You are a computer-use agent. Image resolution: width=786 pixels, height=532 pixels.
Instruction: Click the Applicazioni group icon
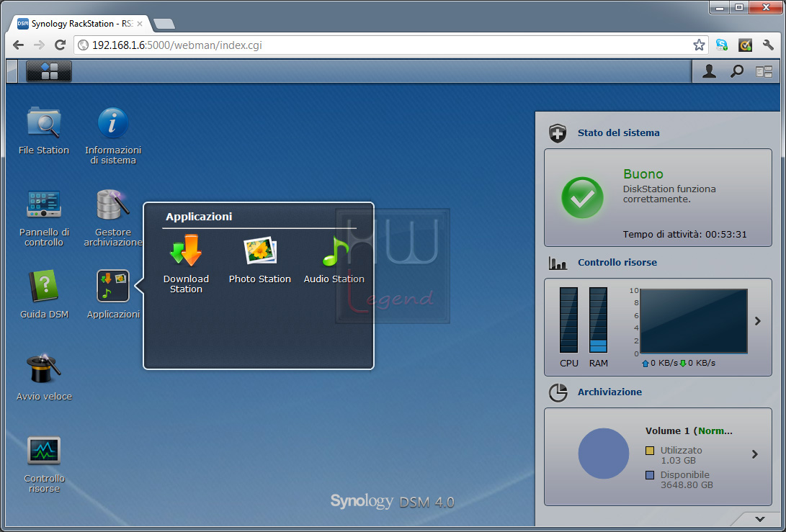(113, 286)
